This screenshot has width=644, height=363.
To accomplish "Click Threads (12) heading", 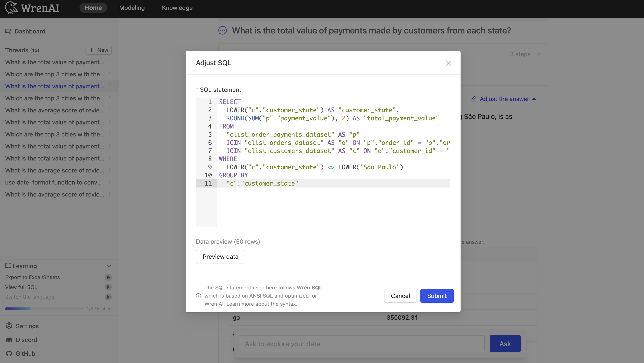I will pyautogui.click(x=22, y=50).
